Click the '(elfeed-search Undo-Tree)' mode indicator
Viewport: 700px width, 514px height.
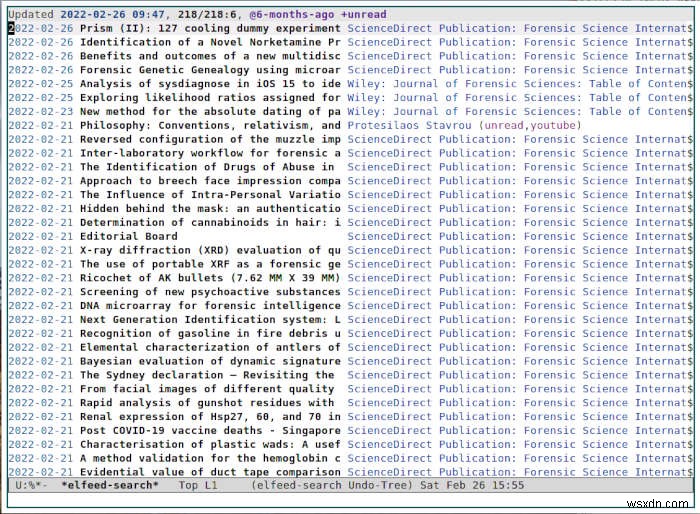click(332, 485)
